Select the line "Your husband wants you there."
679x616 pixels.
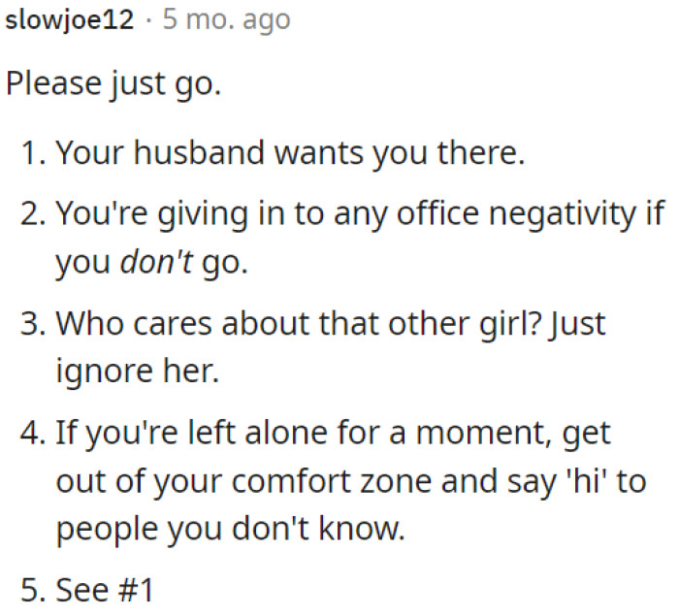click(x=290, y=153)
